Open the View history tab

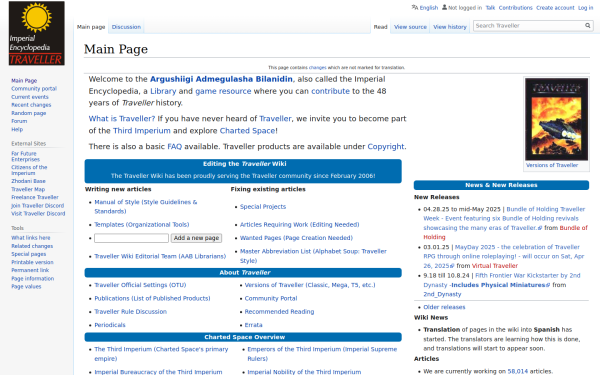click(450, 27)
